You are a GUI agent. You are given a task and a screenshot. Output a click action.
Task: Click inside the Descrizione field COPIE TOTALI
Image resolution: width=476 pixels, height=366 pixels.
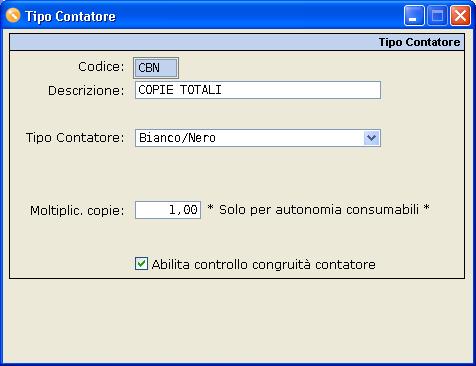(x=258, y=90)
